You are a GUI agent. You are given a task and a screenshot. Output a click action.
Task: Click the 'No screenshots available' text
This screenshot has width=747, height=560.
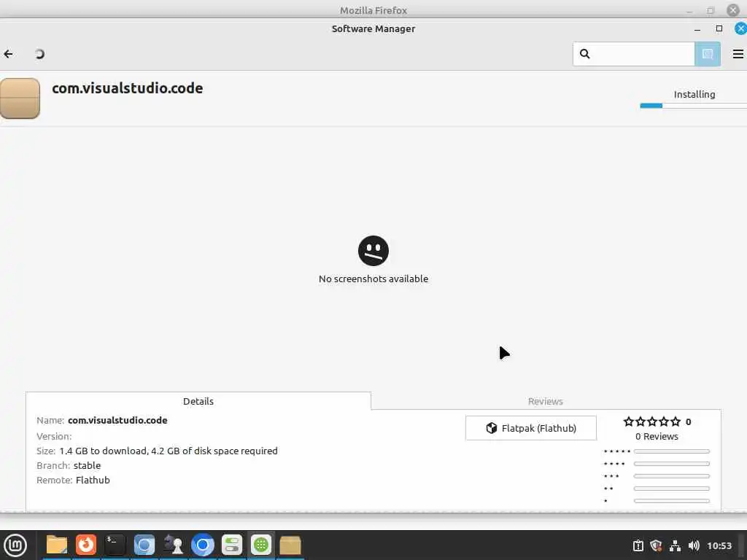click(x=373, y=279)
